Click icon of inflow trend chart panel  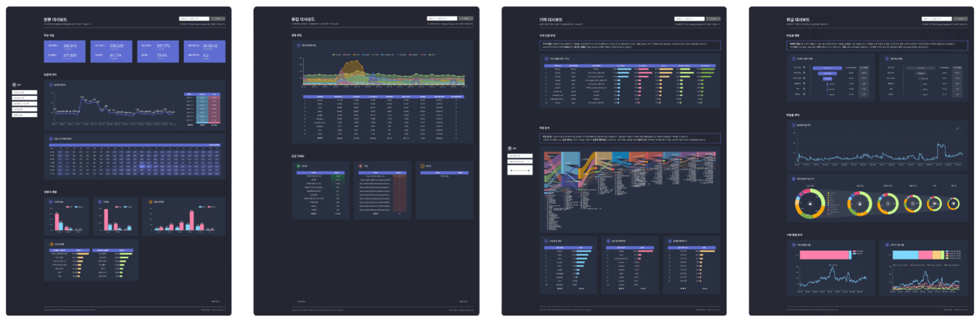point(298,45)
